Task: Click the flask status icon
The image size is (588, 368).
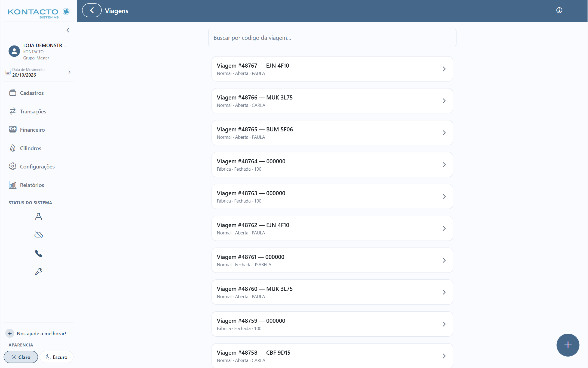Action: (39, 217)
